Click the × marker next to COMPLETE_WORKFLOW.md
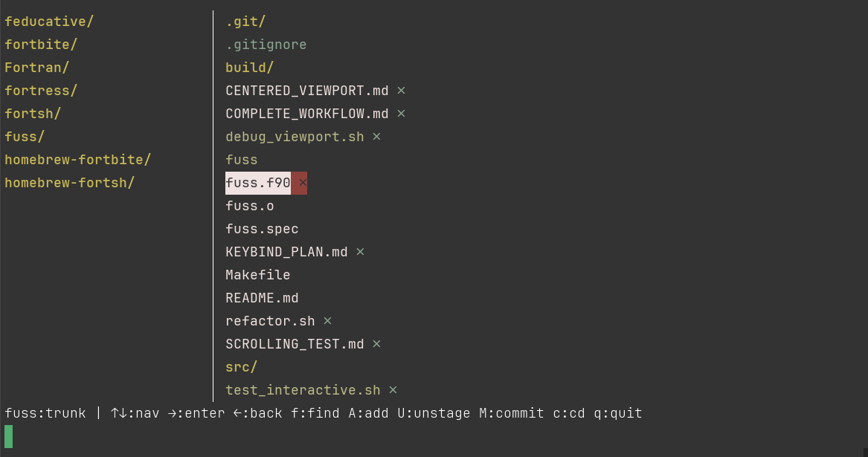Image resolution: width=868 pixels, height=457 pixels. point(401,114)
